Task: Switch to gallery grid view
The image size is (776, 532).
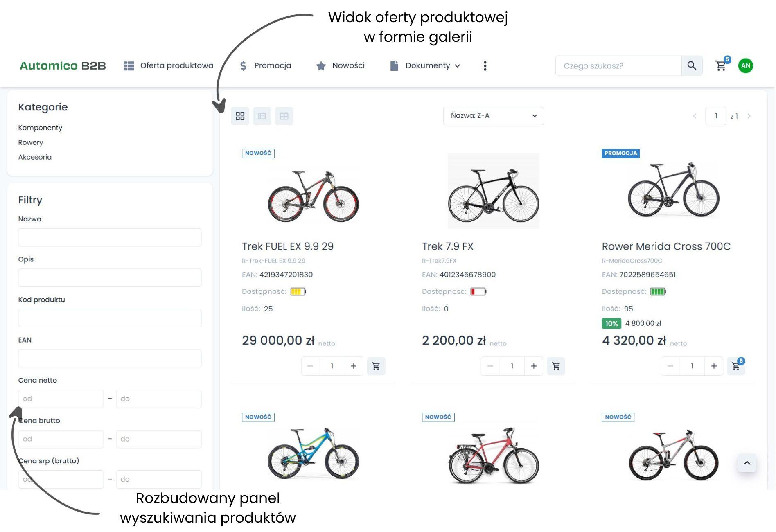Action: (240, 116)
